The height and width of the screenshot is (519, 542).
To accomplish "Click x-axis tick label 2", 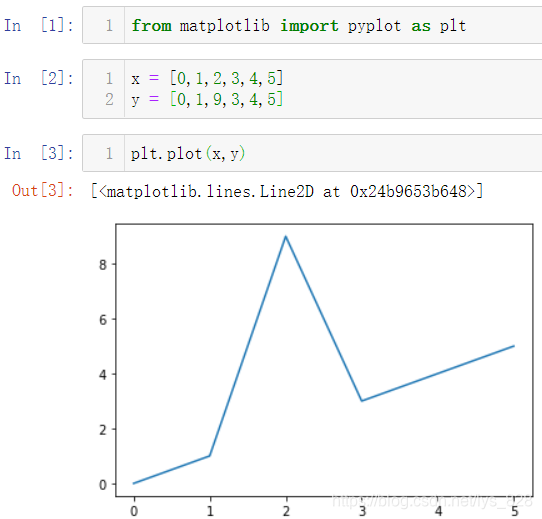I will [x=286, y=511].
